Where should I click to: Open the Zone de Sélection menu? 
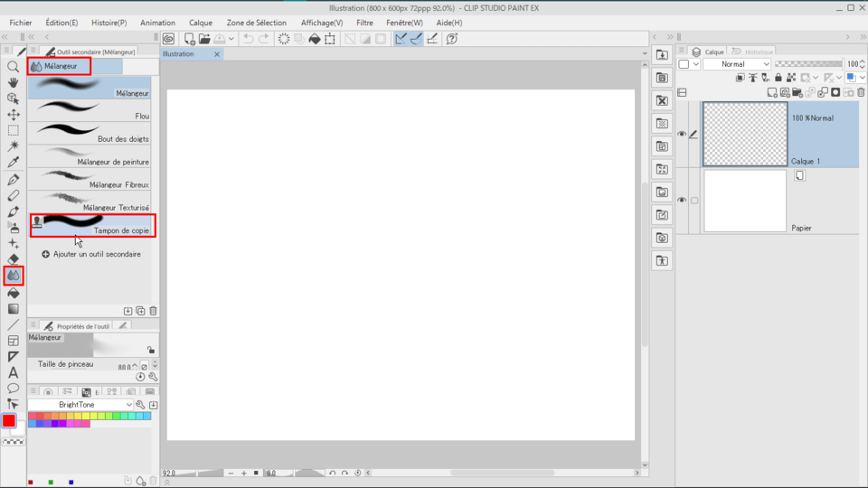[x=256, y=23]
